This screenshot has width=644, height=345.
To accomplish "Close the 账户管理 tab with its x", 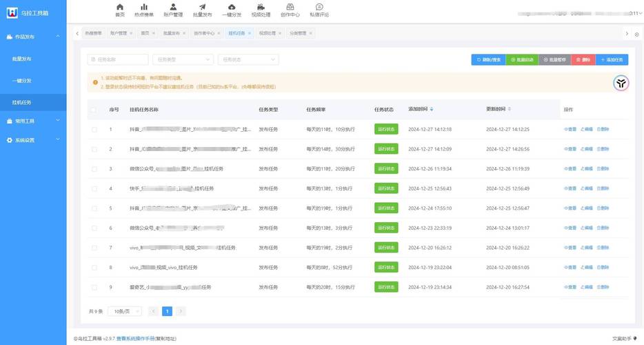I will click(131, 33).
